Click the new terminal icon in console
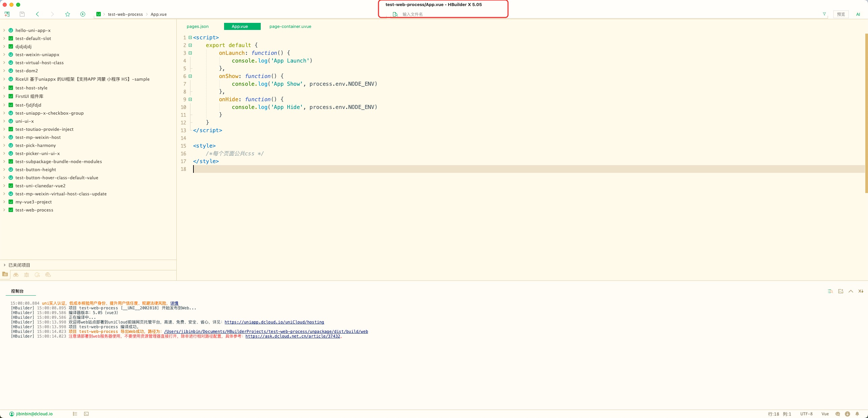Viewport: 868px width, 418px height. coord(840,291)
